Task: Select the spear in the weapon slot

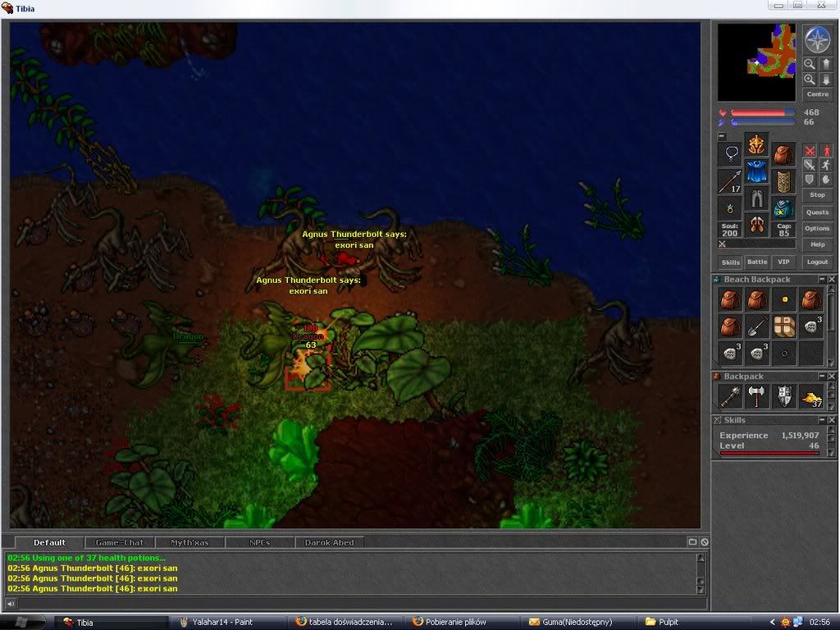Action: (x=730, y=181)
